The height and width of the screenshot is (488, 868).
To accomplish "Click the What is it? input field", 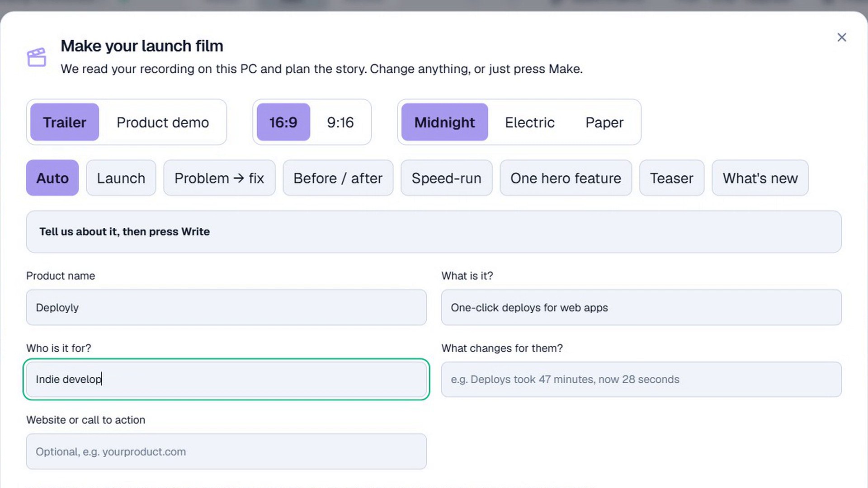I will (x=642, y=307).
